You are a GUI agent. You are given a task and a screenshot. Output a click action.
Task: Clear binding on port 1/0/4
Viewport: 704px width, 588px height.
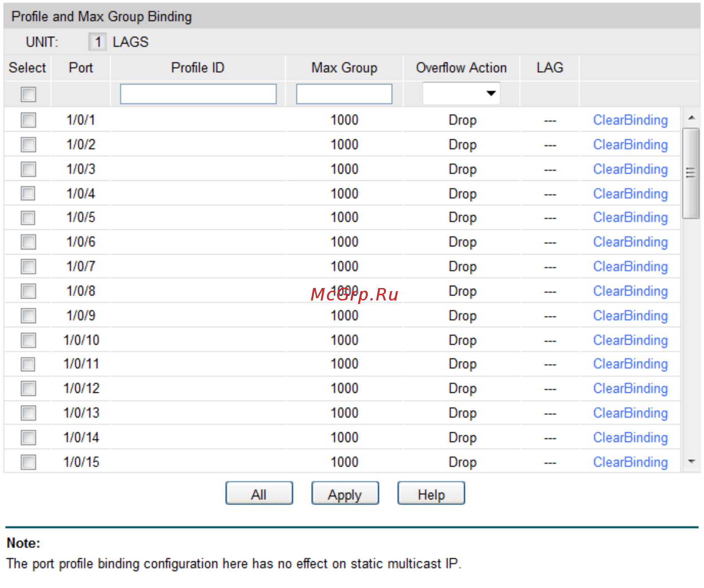(x=630, y=194)
